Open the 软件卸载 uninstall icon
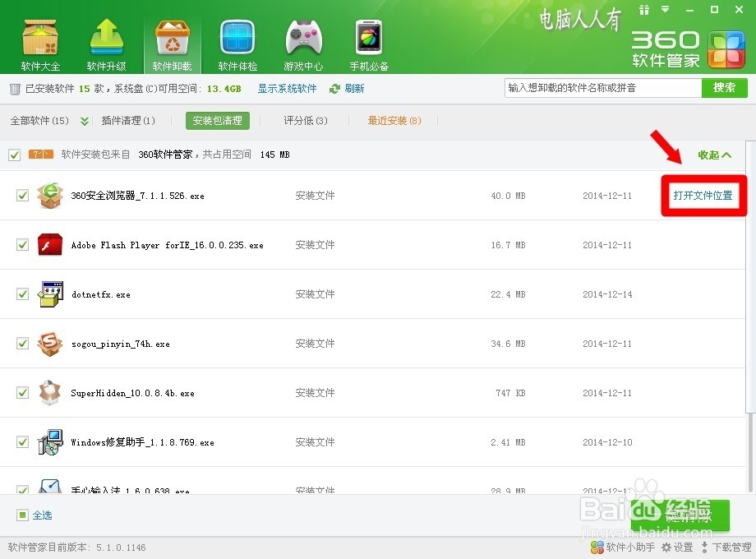The height and width of the screenshot is (559, 756). [x=171, y=37]
